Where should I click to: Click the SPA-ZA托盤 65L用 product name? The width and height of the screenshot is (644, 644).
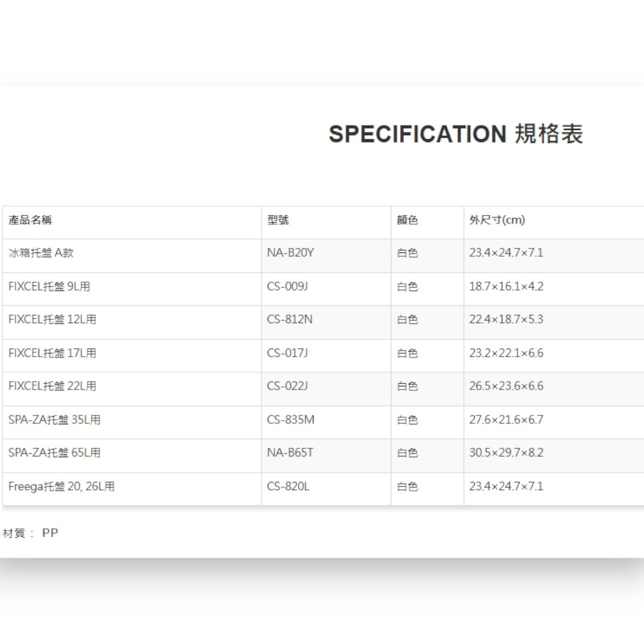(53, 453)
